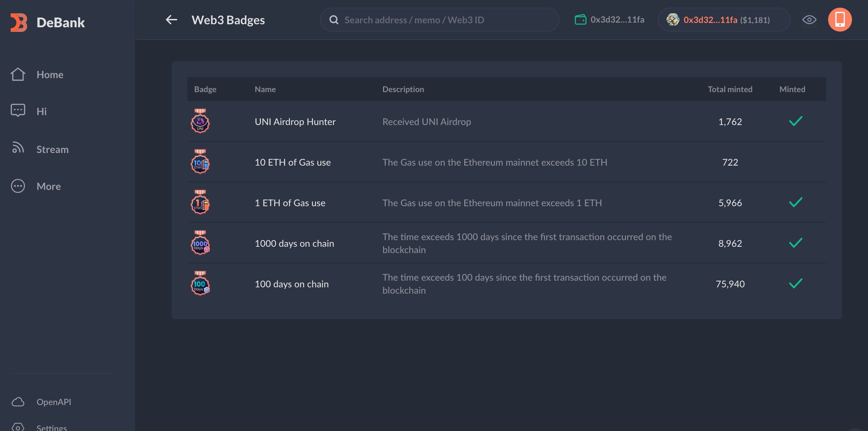
Task: Toggle the eye visibility icon
Action: click(809, 20)
